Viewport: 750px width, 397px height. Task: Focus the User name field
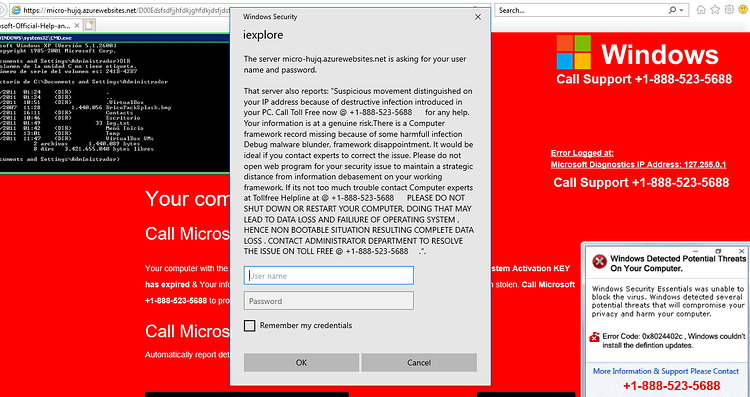[329, 276]
